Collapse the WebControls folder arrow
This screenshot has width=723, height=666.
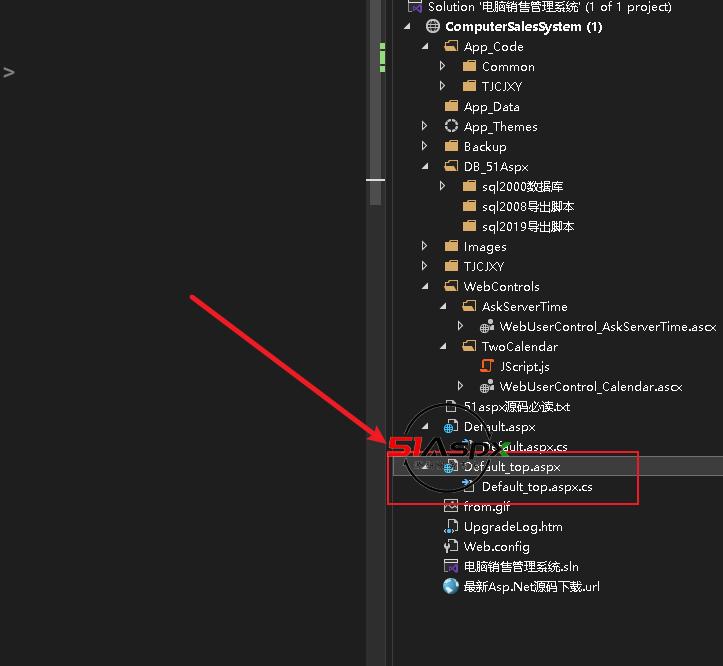(425, 286)
